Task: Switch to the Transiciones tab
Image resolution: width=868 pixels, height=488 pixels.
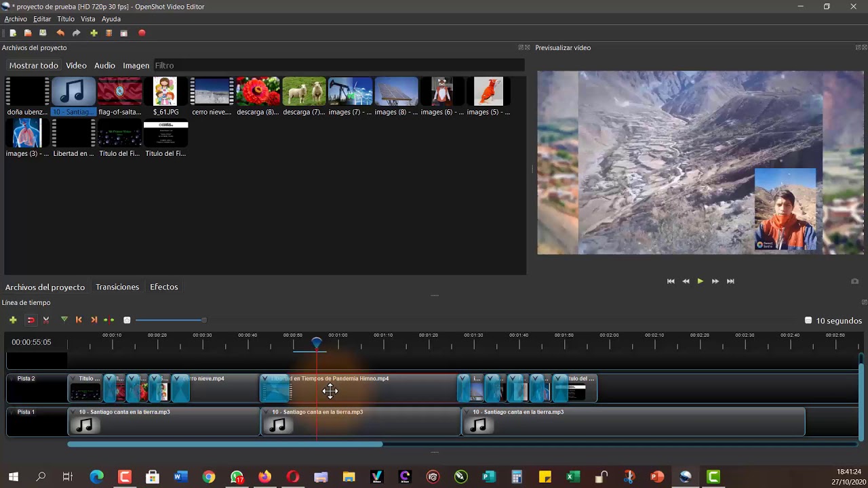Action: pyautogui.click(x=117, y=287)
